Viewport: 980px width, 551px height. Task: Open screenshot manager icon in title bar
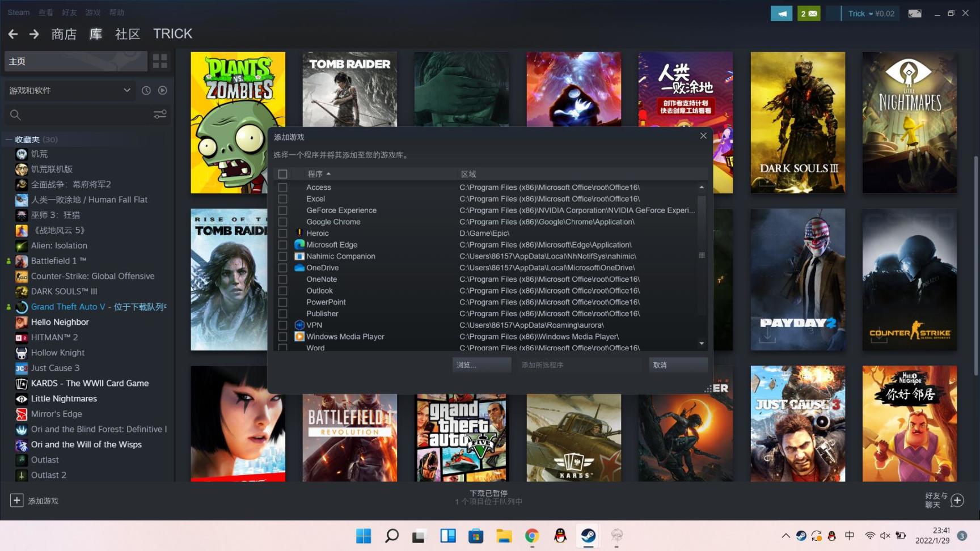(915, 14)
